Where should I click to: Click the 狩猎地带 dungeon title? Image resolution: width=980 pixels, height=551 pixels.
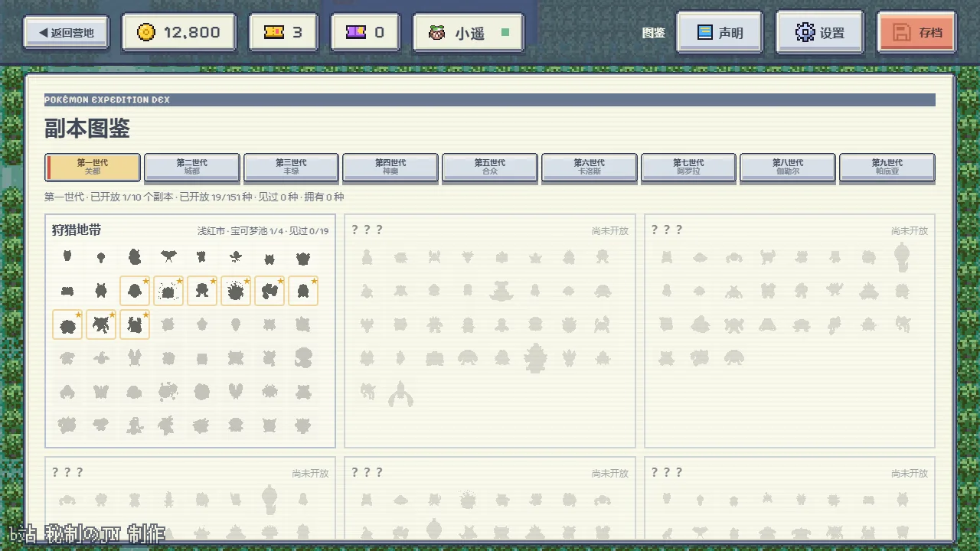pos(77,230)
